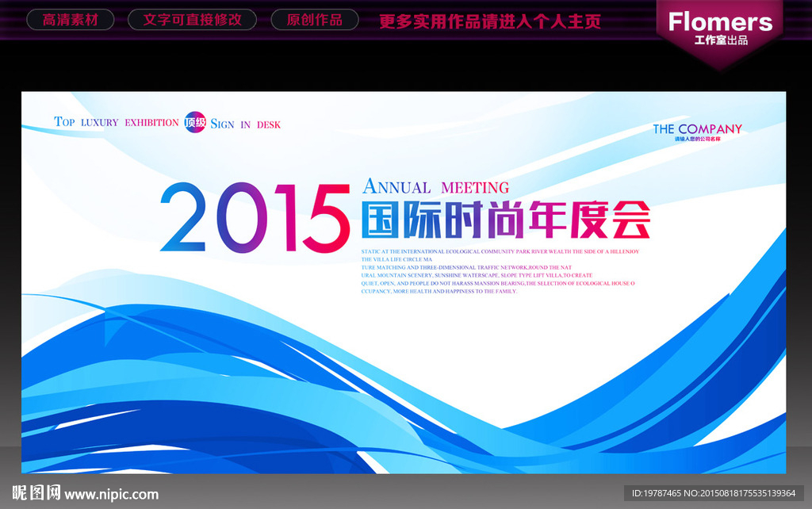The width and height of the screenshot is (812, 509).
Task: Click the large 2015 number
Action: (255, 217)
